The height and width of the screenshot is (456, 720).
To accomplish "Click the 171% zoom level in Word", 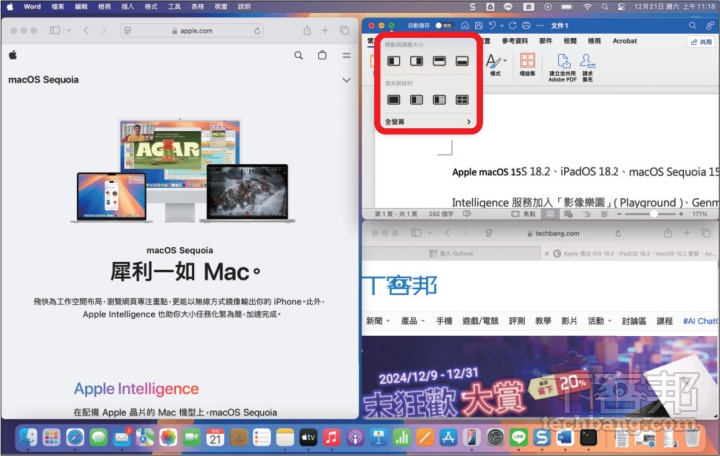I will (x=699, y=214).
